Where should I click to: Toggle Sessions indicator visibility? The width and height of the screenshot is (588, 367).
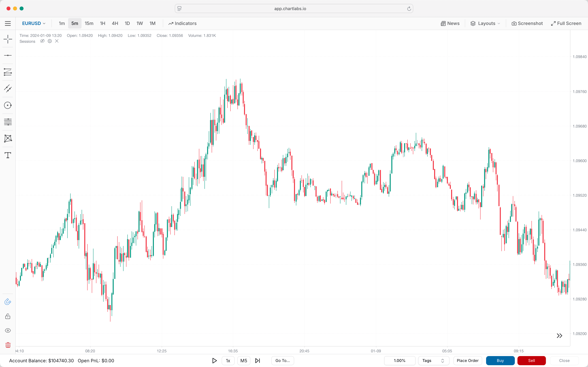(x=42, y=41)
